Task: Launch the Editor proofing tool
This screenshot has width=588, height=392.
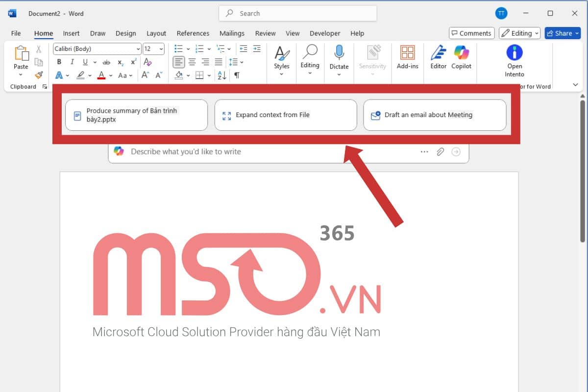Action: (x=439, y=57)
